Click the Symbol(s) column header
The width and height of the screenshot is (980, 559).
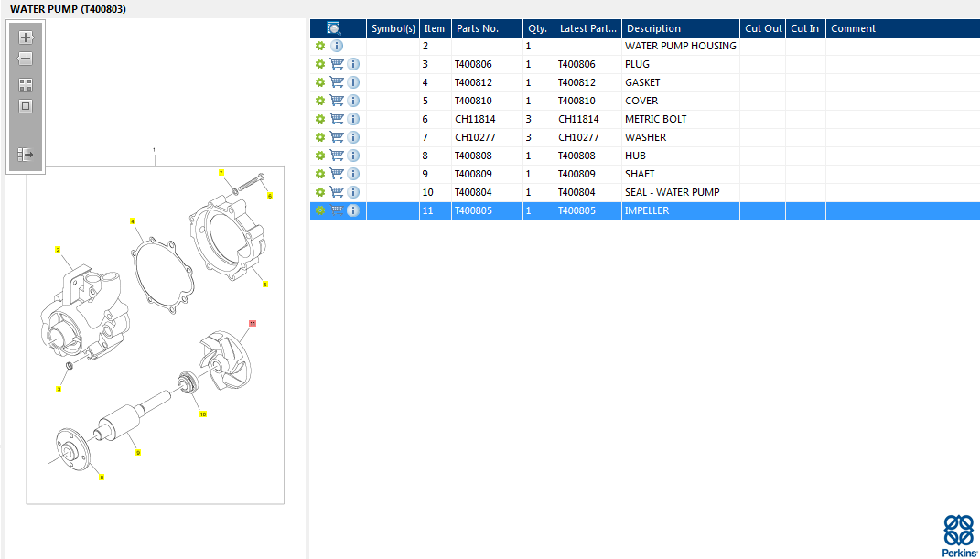(x=393, y=28)
